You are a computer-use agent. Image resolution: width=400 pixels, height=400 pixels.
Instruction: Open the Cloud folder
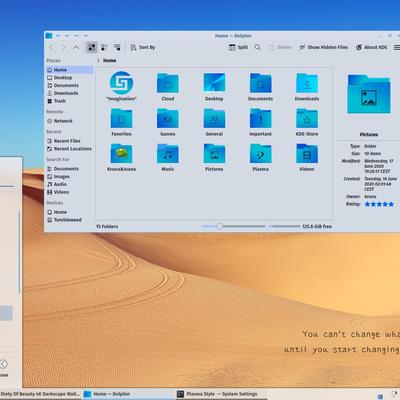(x=168, y=86)
